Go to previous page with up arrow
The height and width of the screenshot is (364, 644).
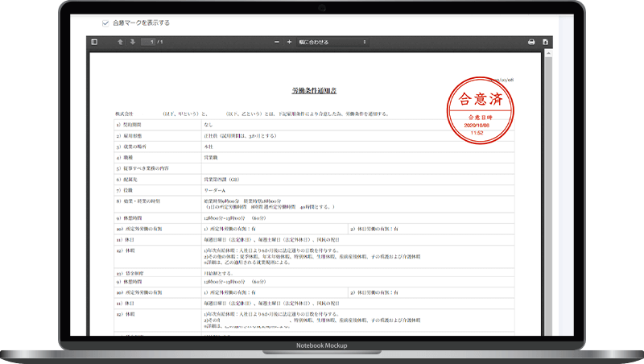120,42
